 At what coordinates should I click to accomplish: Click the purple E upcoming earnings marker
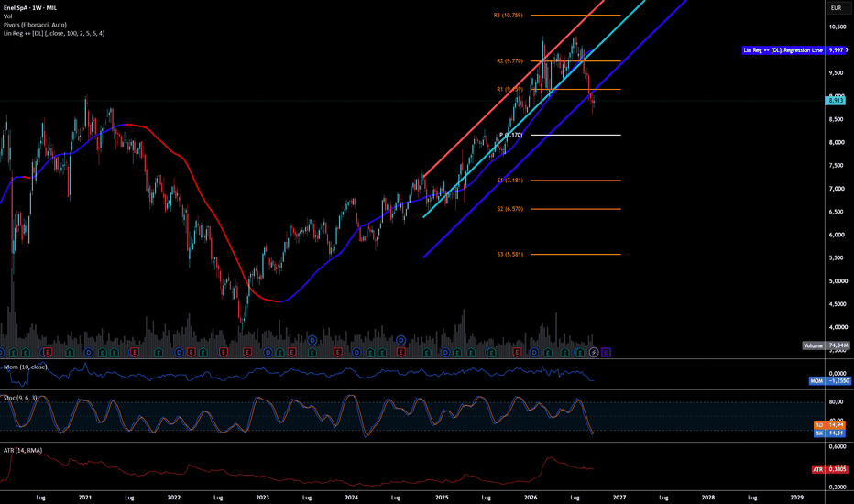(606, 353)
